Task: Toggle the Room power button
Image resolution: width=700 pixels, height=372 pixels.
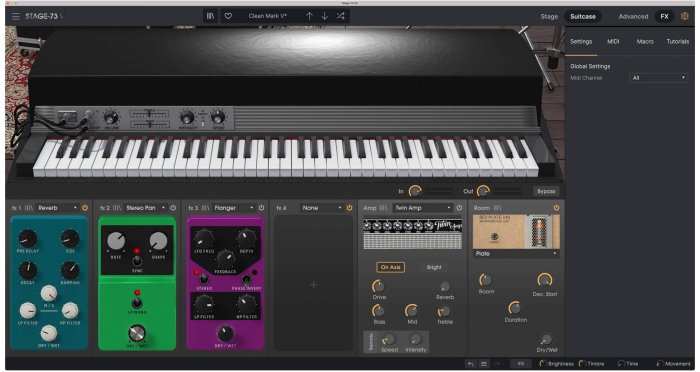Action: click(556, 208)
